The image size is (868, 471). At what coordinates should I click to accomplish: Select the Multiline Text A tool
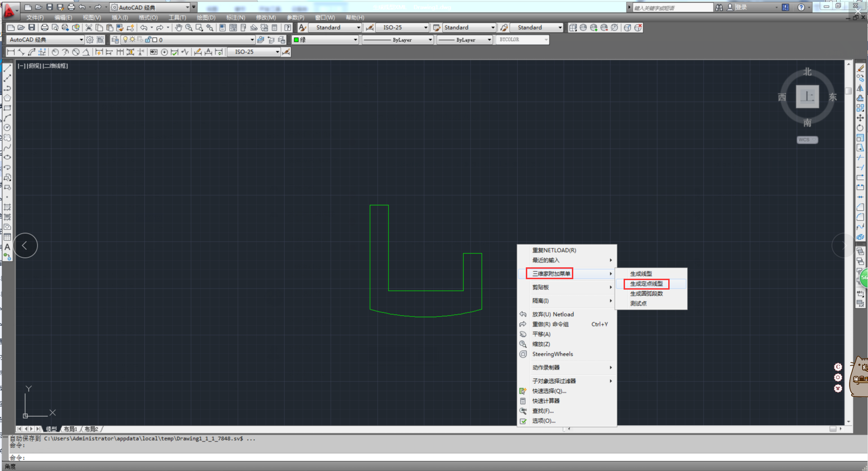7,247
